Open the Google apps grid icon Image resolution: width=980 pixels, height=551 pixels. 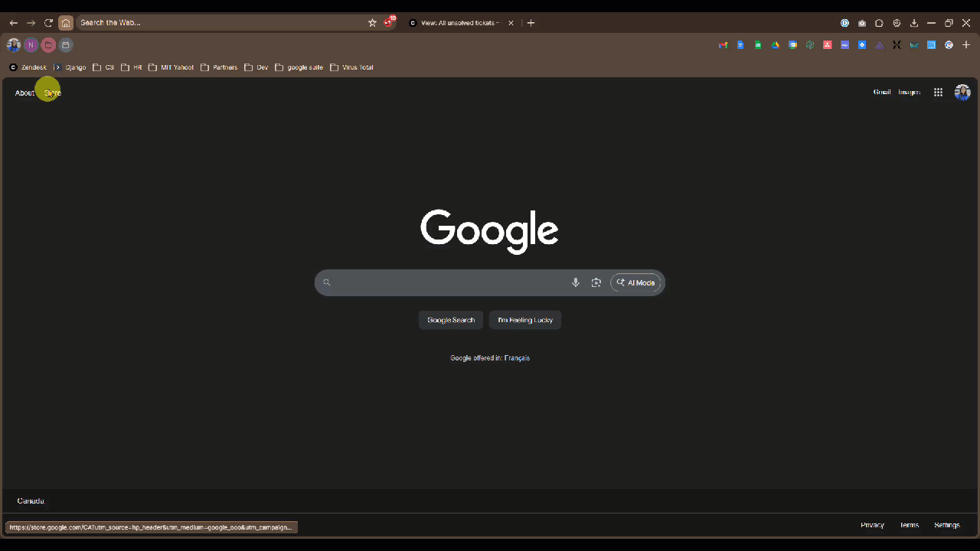pyautogui.click(x=938, y=92)
